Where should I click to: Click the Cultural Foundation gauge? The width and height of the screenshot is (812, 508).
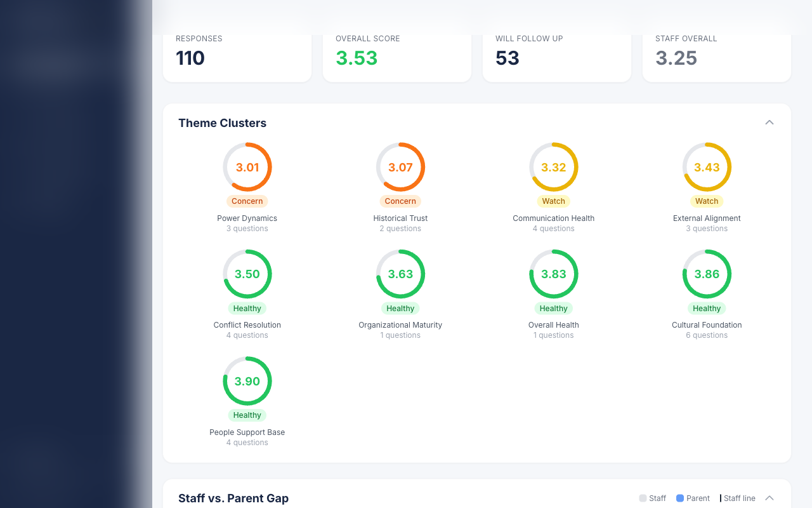pyautogui.click(x=707, y=274)
